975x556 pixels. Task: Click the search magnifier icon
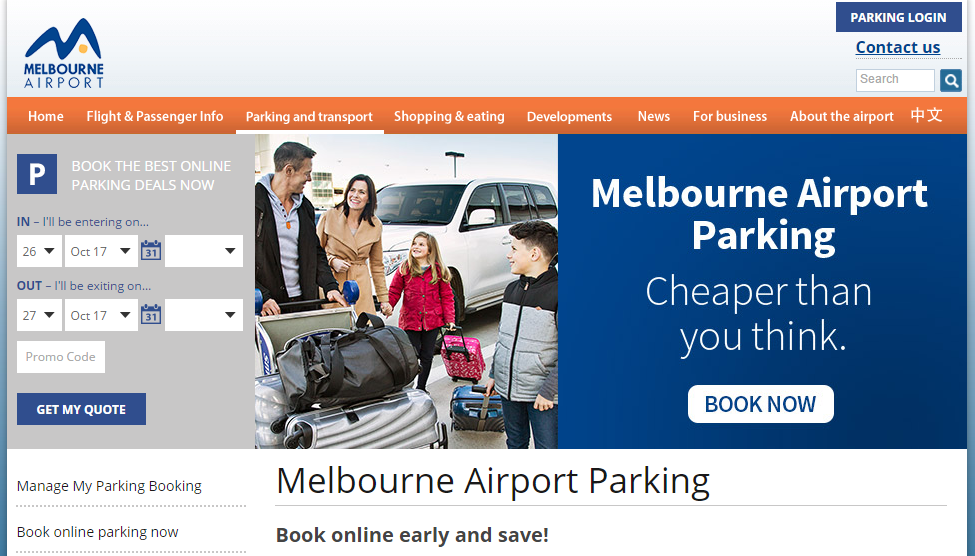pyautogui.click(x=951, y=80)
